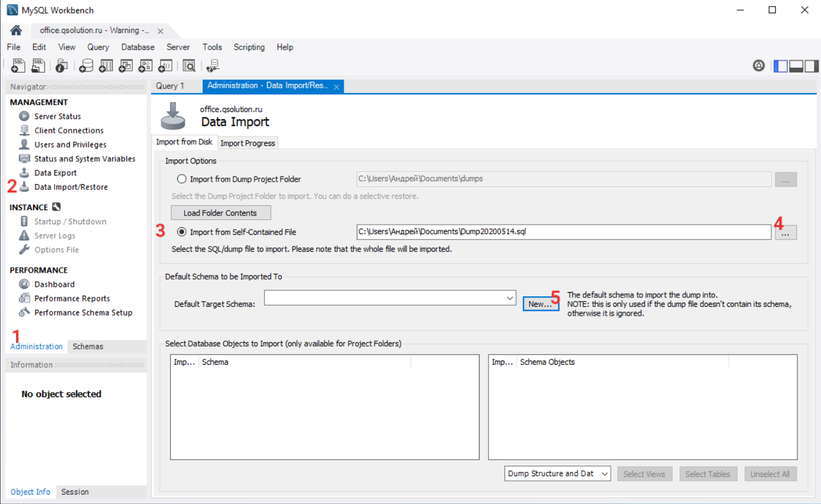Viewport: 821px width, 504px height.
Task: Click the Dump20200514.sql file path field
Action: tap(563, 232)
